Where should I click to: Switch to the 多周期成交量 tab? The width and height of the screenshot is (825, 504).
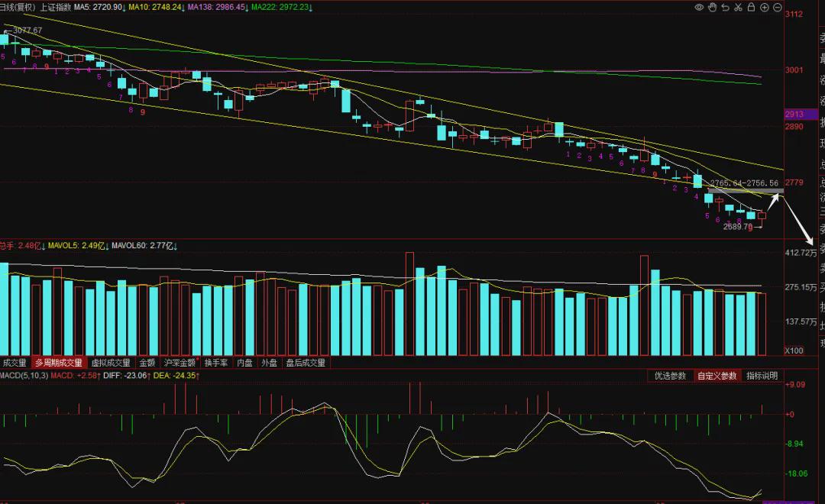[58, 363]
